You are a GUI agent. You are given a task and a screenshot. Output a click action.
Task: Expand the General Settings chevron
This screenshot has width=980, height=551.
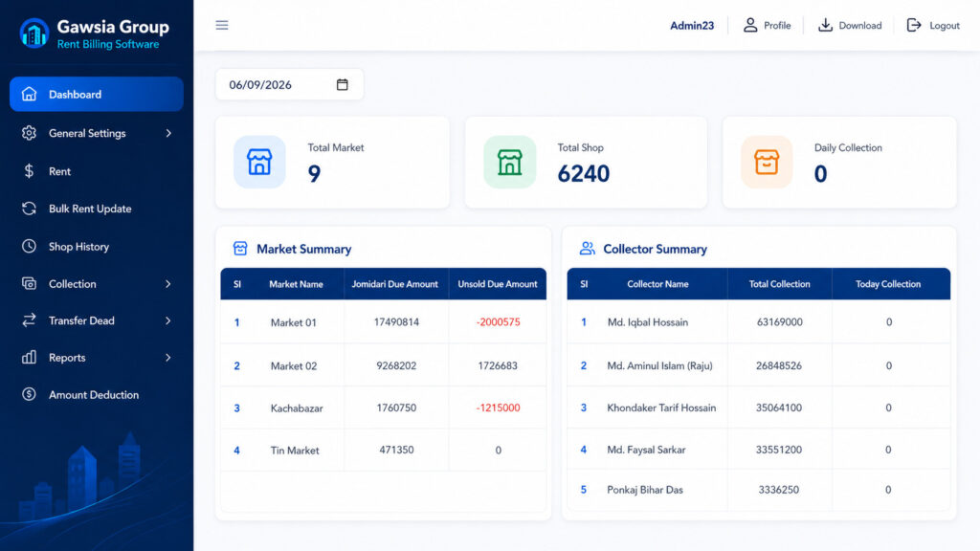168,133
